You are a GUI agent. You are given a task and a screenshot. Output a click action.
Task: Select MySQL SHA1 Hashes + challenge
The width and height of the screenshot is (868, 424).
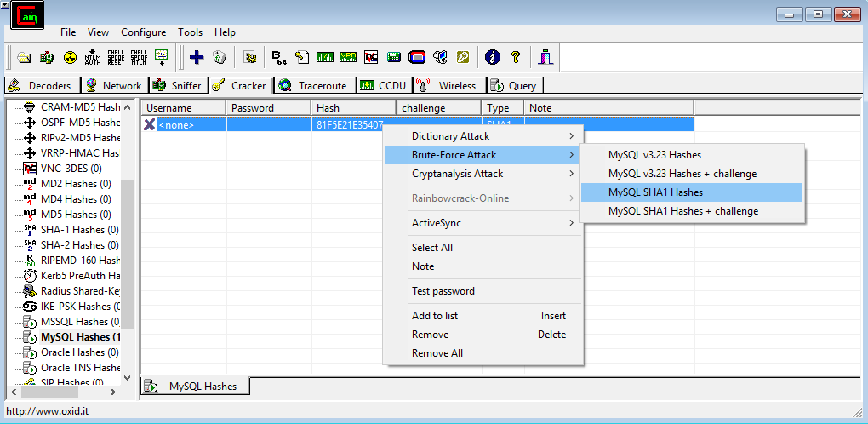pos(692,211)
